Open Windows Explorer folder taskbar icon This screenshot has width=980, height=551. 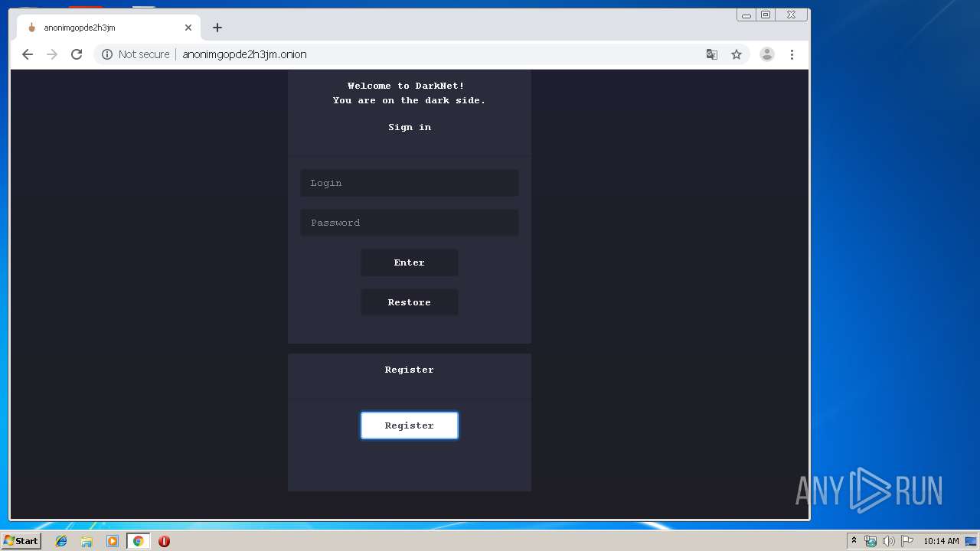tap(87, 541)
